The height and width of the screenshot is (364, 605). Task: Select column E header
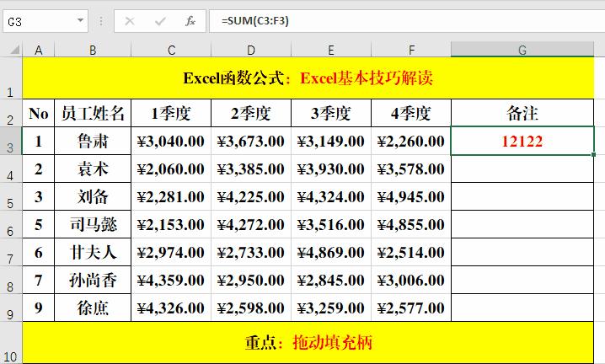pyautogui.click(x=331, y=50)
